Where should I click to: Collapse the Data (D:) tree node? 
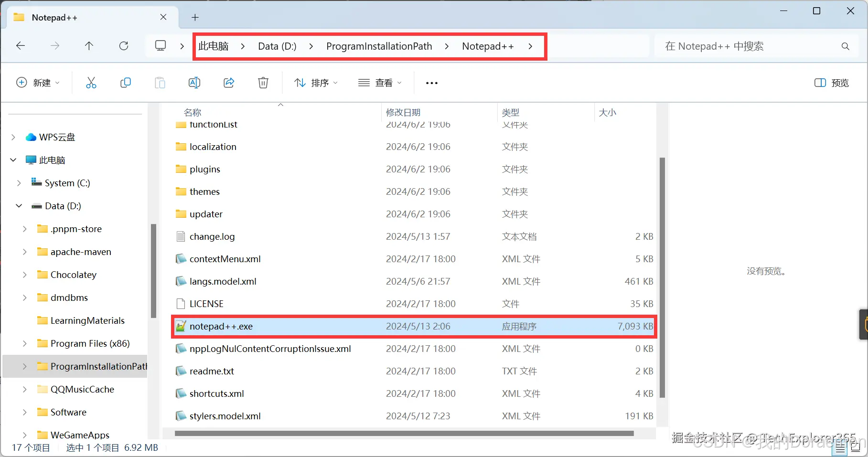(19, 206)
